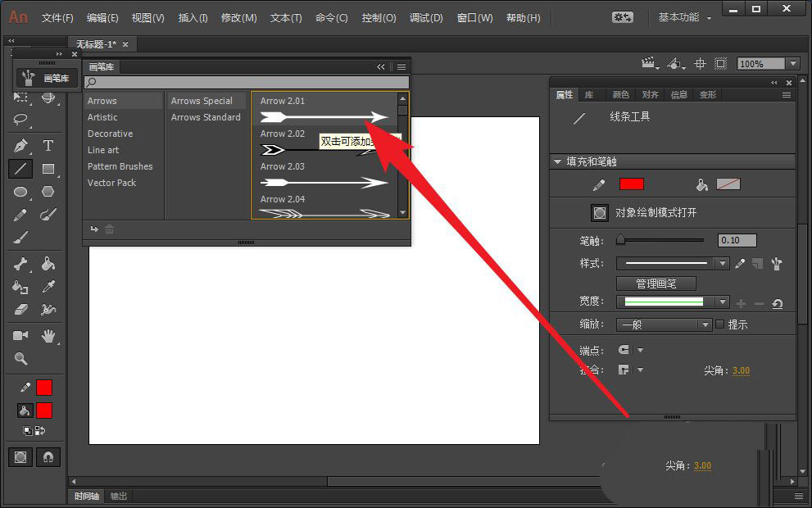This screenshot has width=812, height=508.
Task: Select the Bone tool
Action: click(x=20, y=264)
